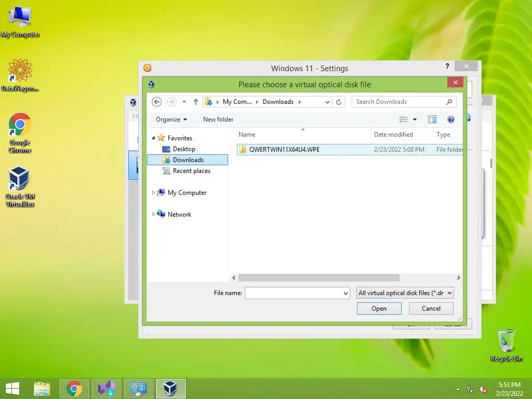The image size is (532, 399).
Task: Sort by Date modified column
Action: (x=393, y=135)
